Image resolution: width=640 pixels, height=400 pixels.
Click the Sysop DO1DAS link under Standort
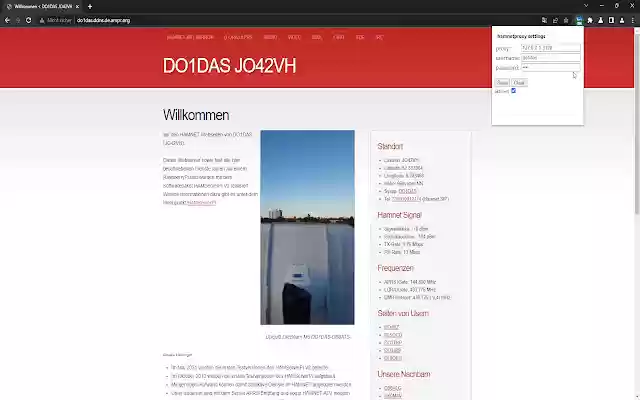click(x=407, y=191)
